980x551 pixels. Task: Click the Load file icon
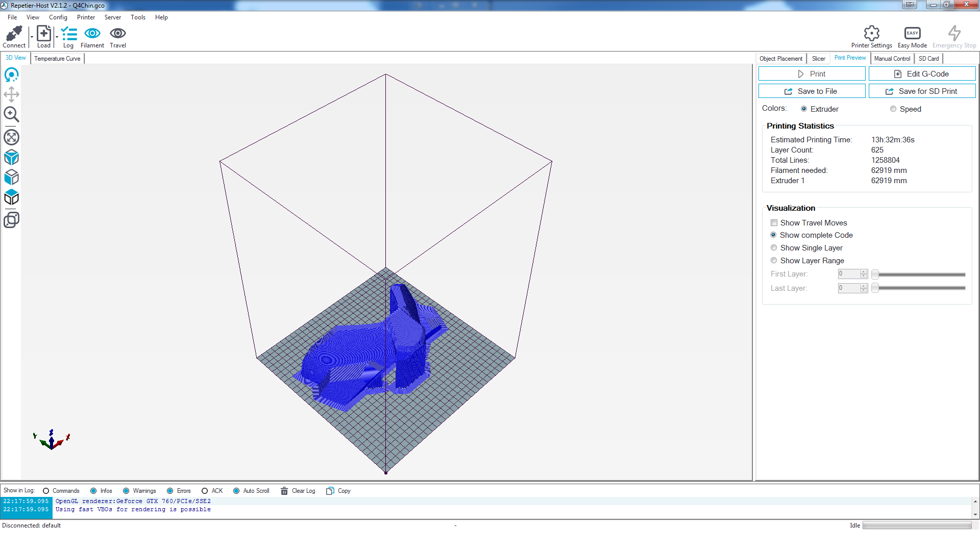click(x=44, y=34)
